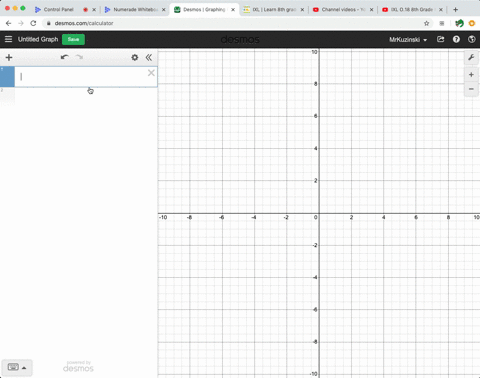Open the Desmos hamburger menu
The width and height of the screenshot is (480, 378).
[8, 39]
